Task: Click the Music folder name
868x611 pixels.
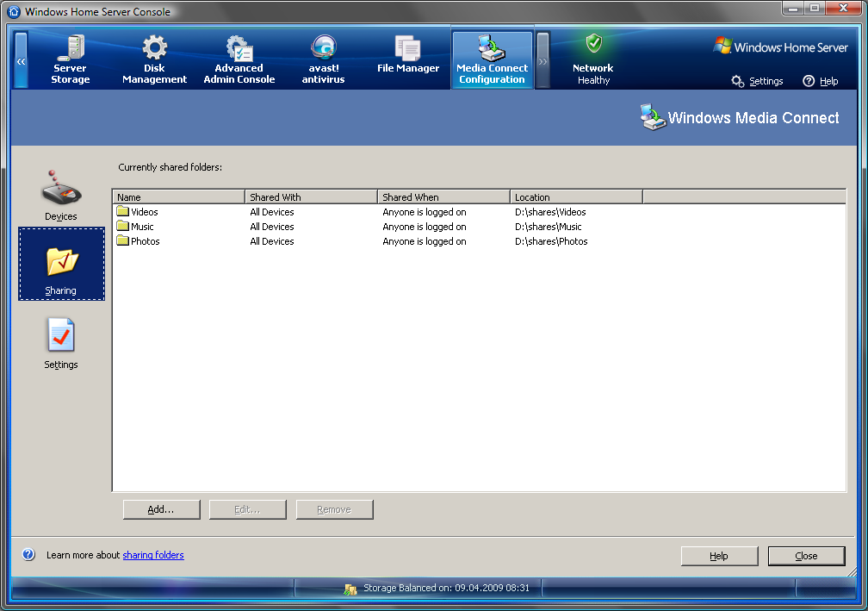Action: point(142,227)
